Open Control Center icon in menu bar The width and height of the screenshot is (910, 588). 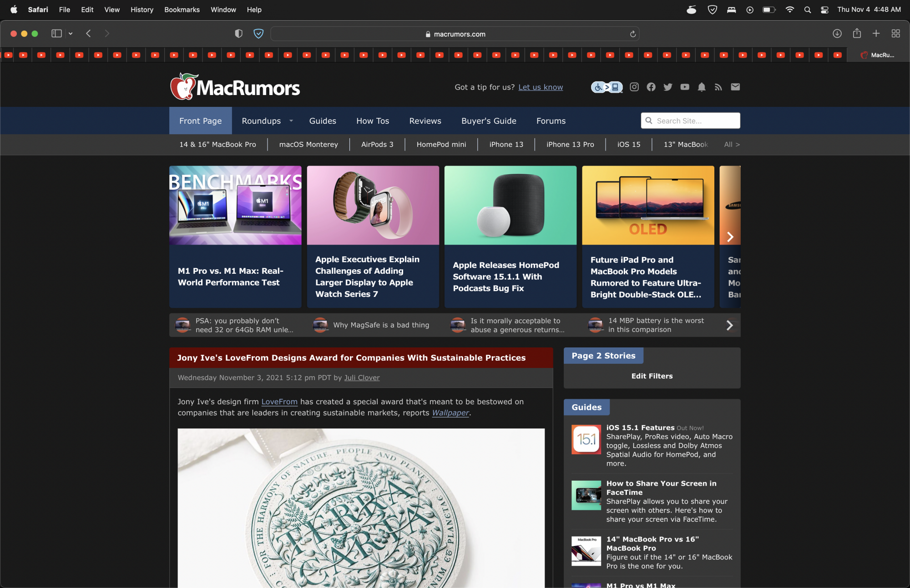tap(824, 10)
